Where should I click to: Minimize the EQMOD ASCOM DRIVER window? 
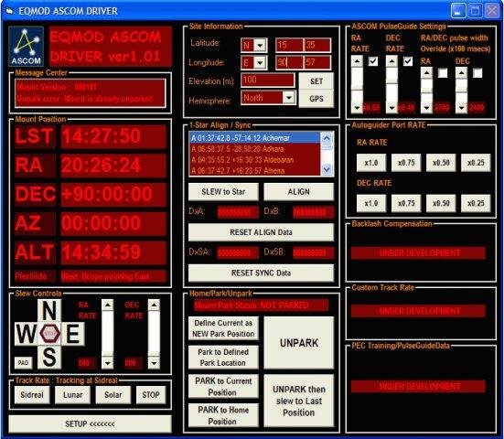pyautogui.click(x=458, y=11)
